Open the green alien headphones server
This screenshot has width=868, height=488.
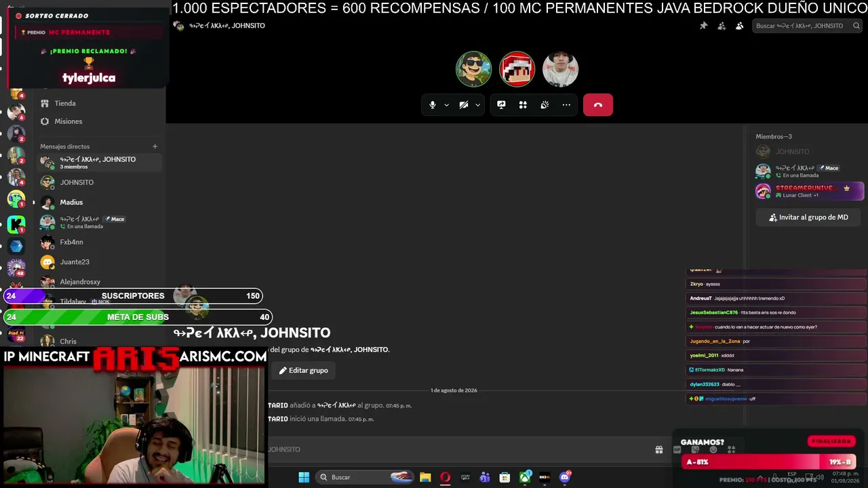(x=16, y=199)
